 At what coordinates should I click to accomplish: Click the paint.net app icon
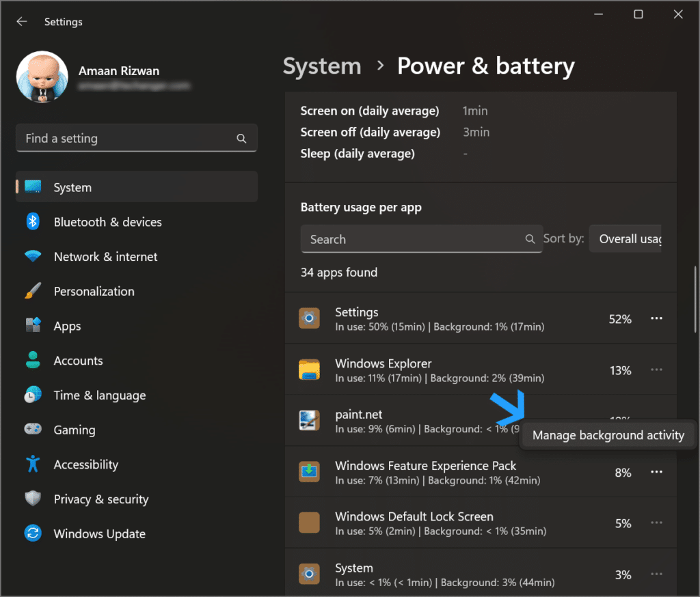pos(309,420)
